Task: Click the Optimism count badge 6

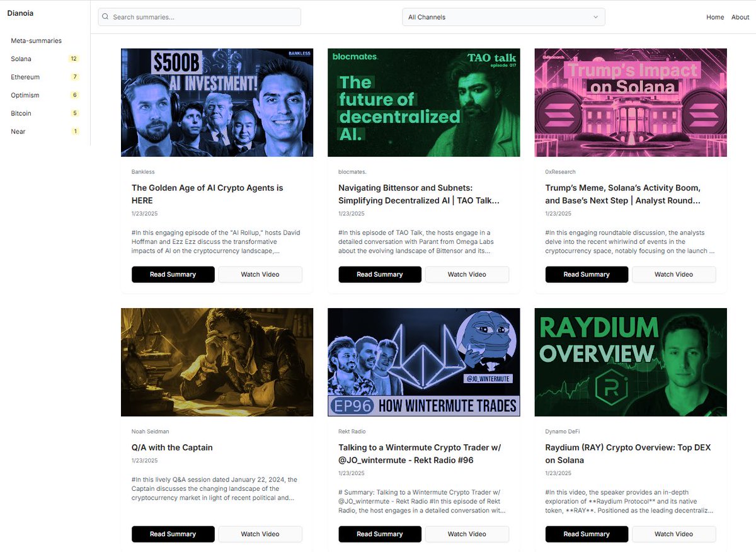Action: click(75, 95)
